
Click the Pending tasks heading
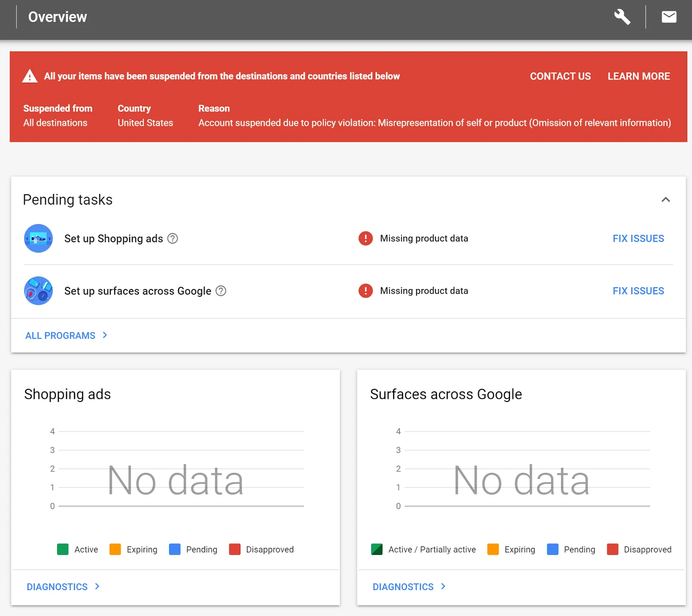tap(68, 199)
